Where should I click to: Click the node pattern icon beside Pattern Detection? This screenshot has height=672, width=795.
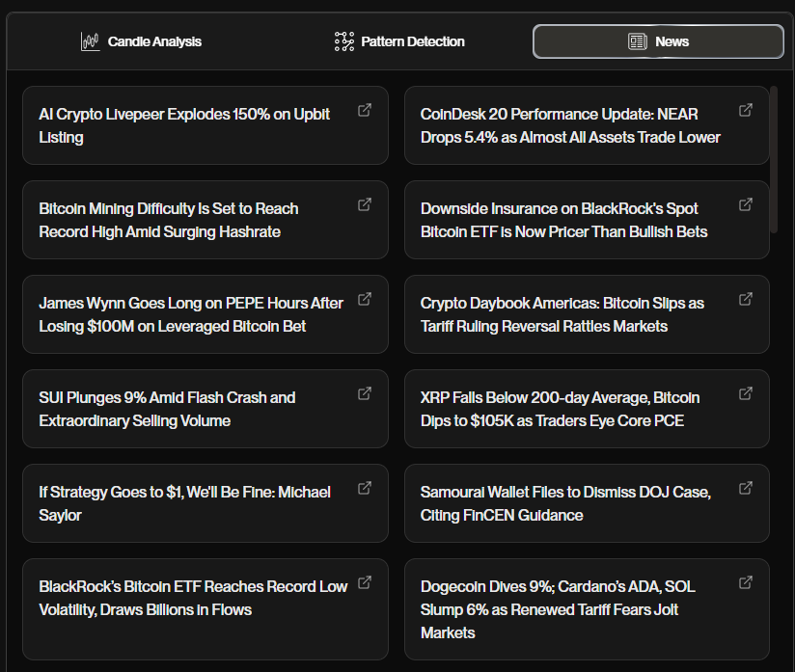[x=344, y=41]
